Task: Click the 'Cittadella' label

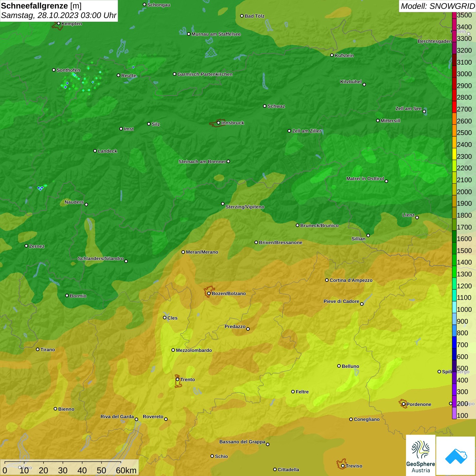Action: click(x=288, y=470)
